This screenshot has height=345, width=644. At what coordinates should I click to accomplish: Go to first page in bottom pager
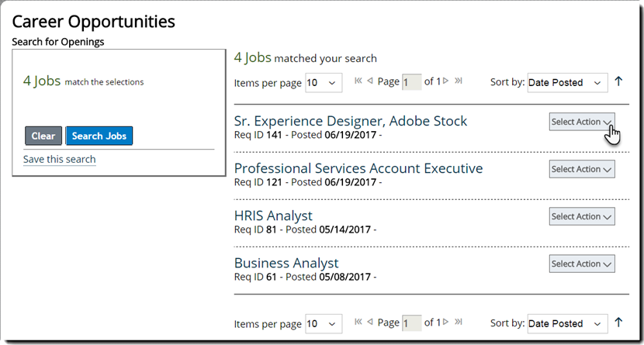click(x=358, y=323)
